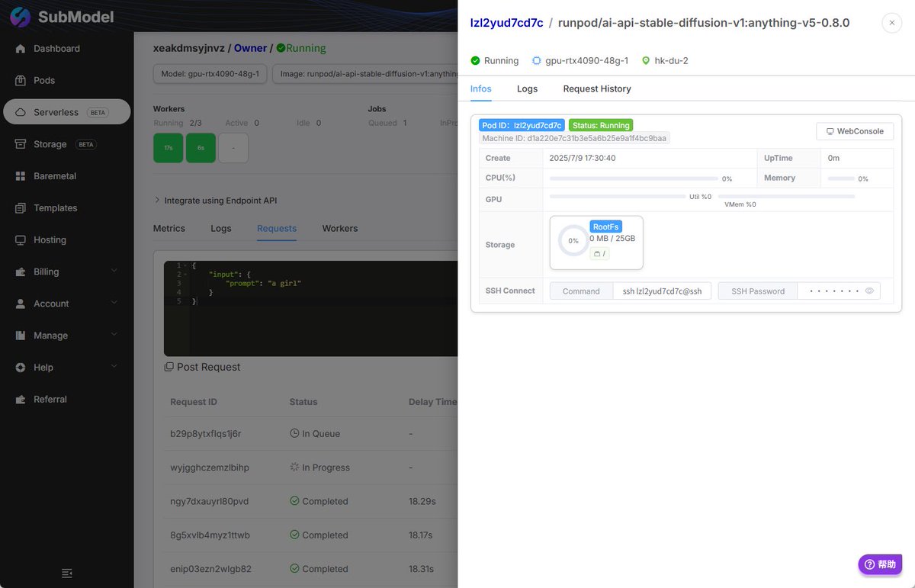
Task: Click the Referral sidebar icon
Action: coord(21,400)
